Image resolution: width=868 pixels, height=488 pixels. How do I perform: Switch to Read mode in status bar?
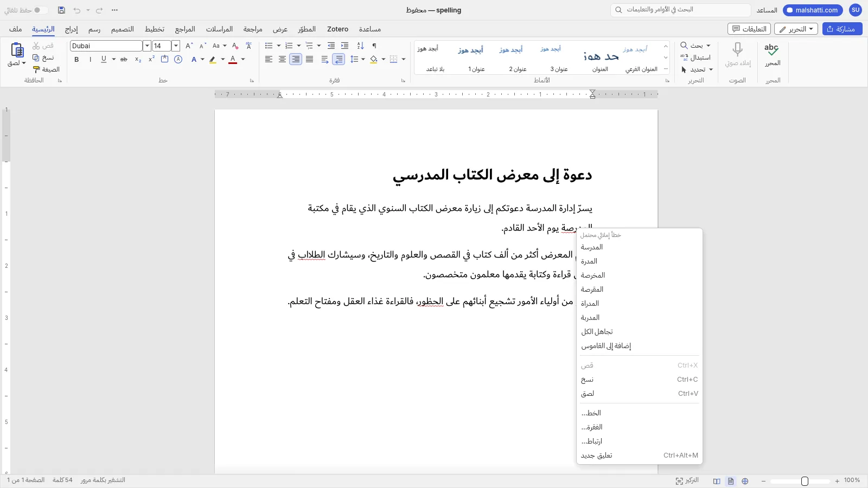(717, 481)
